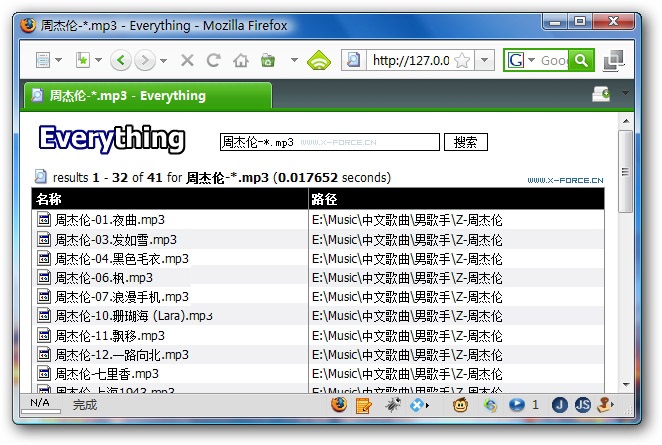Click file icon beside 周杰伦-01.夜曲.mp3
This screenshot has height=445, width=662.
tap(44, 220)
